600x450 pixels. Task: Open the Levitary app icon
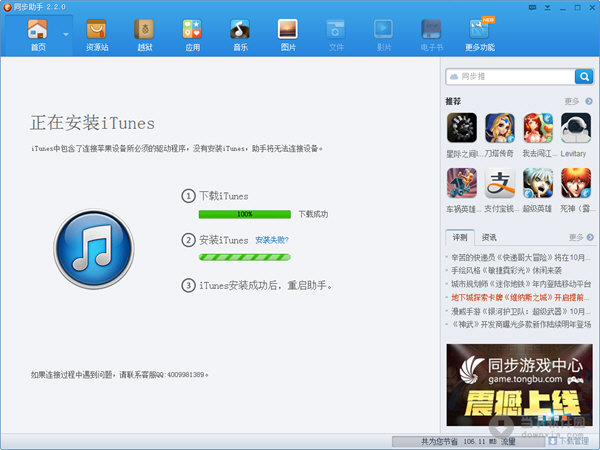(x=576, y=127)
